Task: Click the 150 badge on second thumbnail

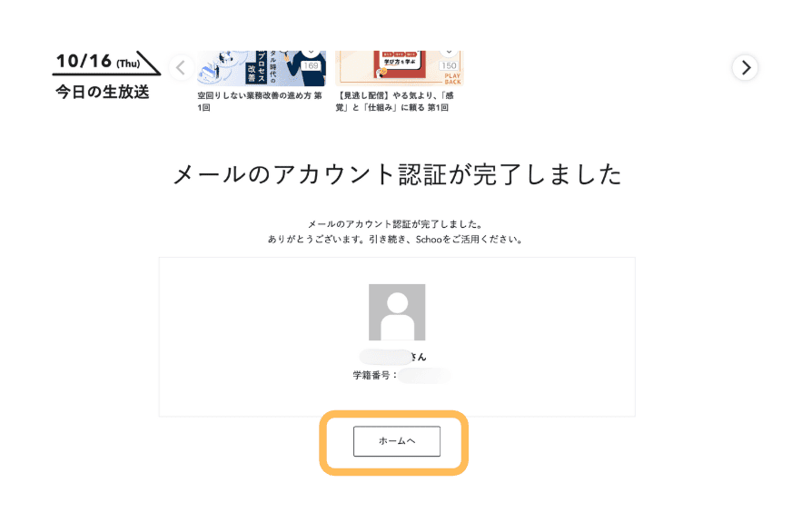Action: [x=449, y=65]
